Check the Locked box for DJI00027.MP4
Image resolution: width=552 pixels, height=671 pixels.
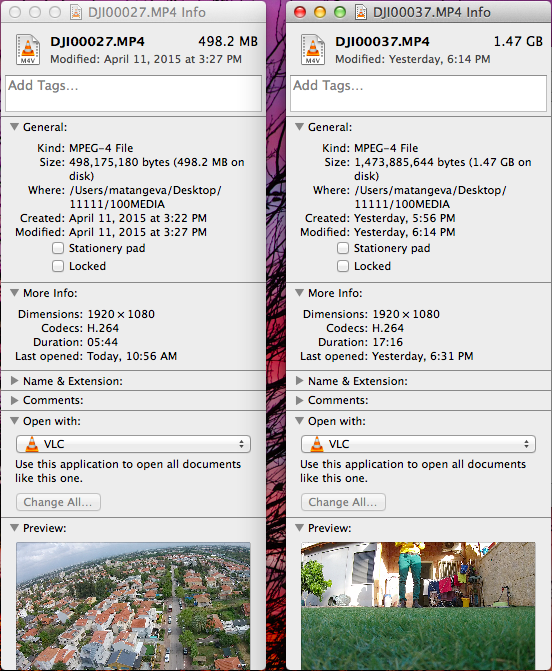coord(58,266)
